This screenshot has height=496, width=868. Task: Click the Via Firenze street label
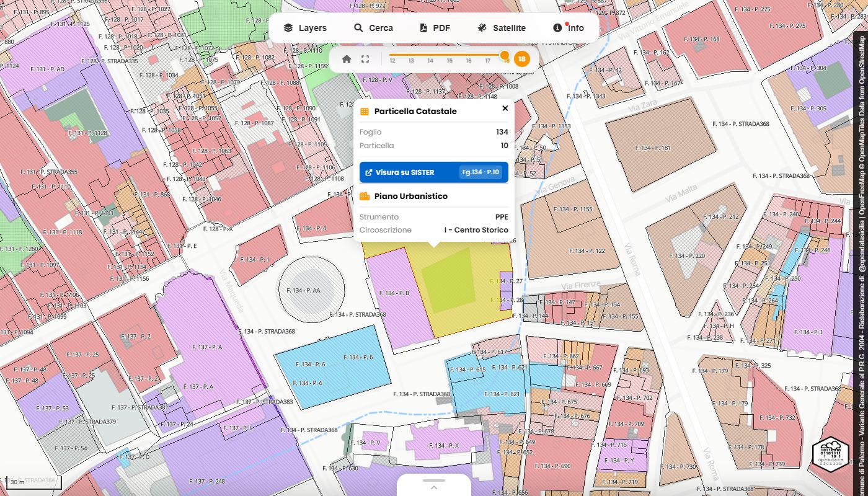click(581, 285)
